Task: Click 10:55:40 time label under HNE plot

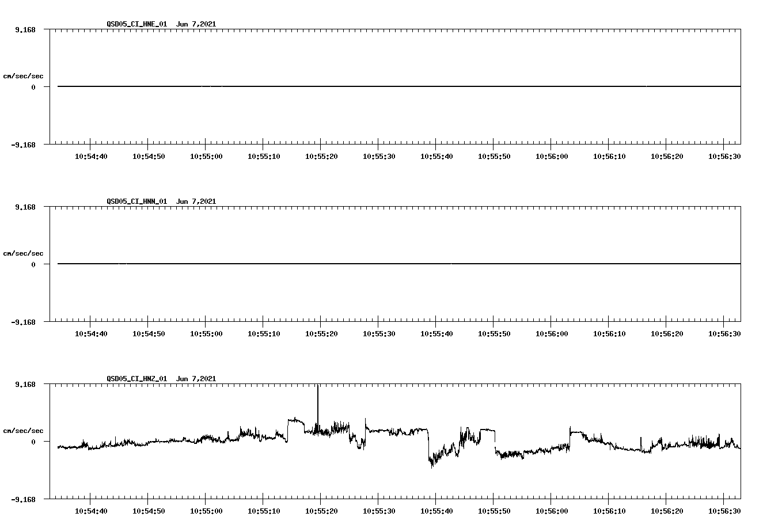Action: coord(436,157)
